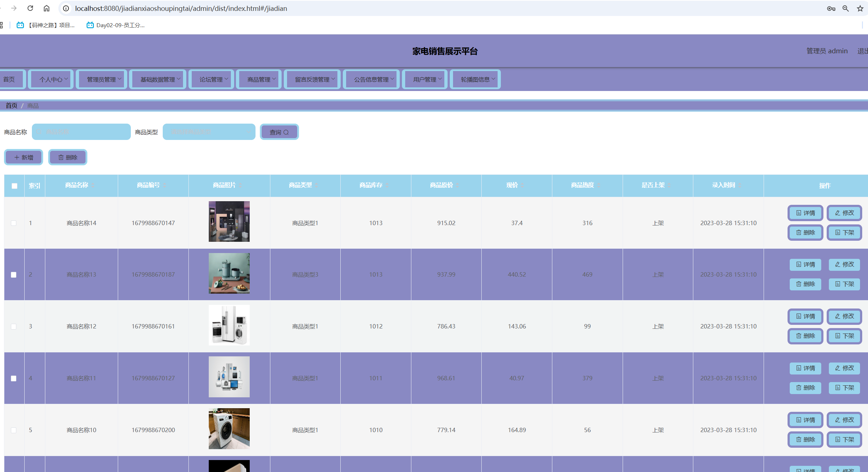Open the washing machine photo of 商品名称10
The width and height of the screenshot is (868, 472).
pos(229,429)
